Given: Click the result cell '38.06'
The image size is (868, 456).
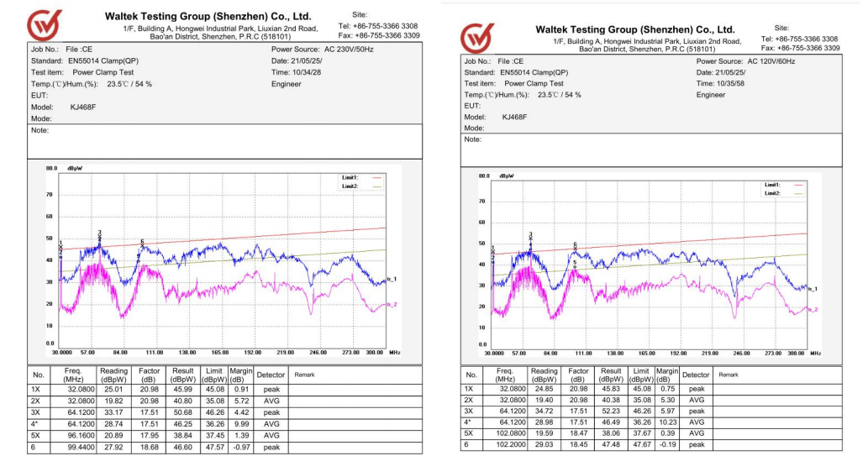Looking at the screenshot, I should click(x=611, y=433).
